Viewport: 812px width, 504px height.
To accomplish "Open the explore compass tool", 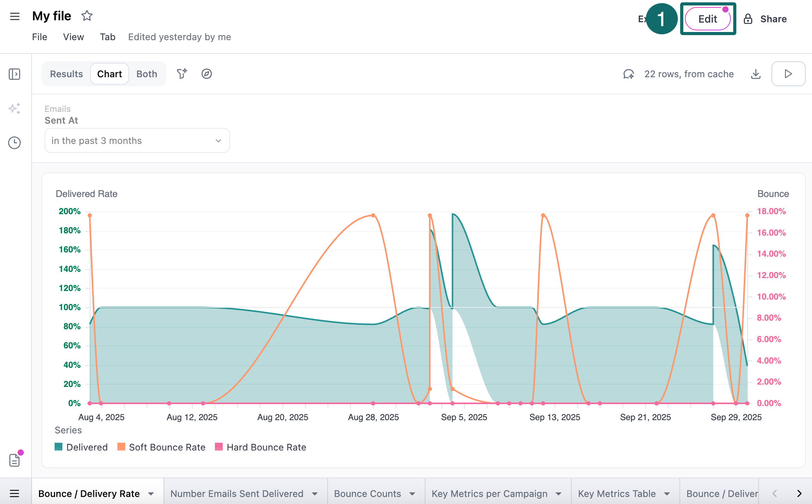I will (207, 74).
